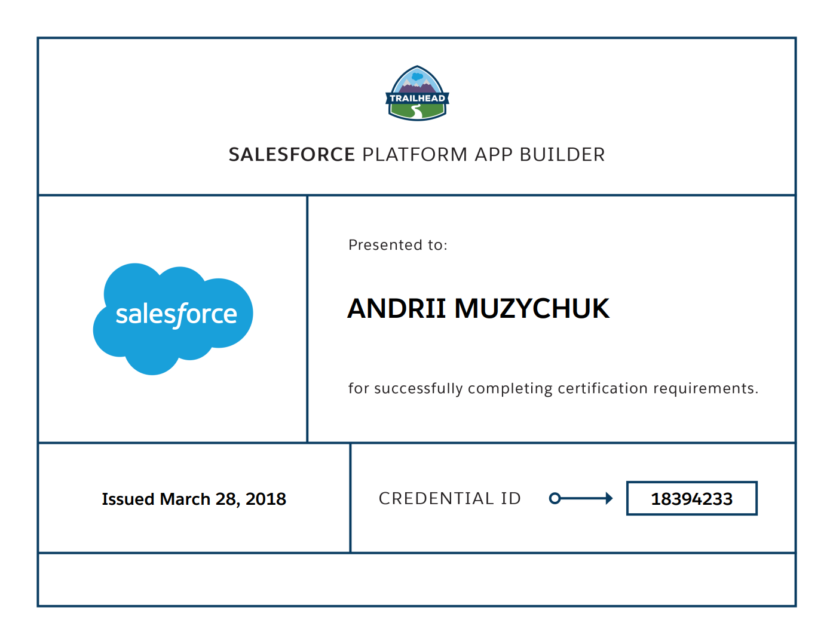This screenshot has width=833, height=644.
Task: Select the Presented to: label
Action: click(x=397, y=244)
